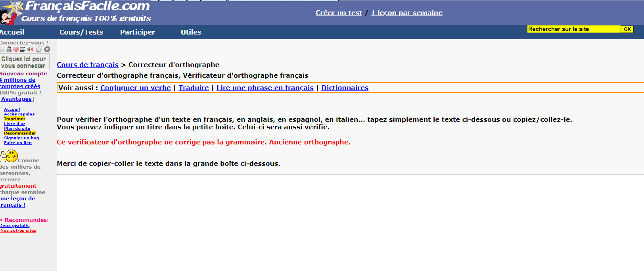The height and width of the screenshot is (271, 644).
Task: Open 'Conjuguer un verbe' link
Action: coord(136,88)
